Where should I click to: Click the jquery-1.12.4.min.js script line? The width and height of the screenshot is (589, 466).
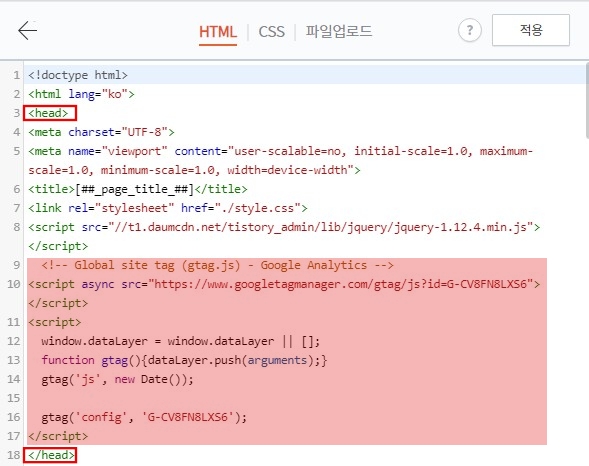[284, 227]
